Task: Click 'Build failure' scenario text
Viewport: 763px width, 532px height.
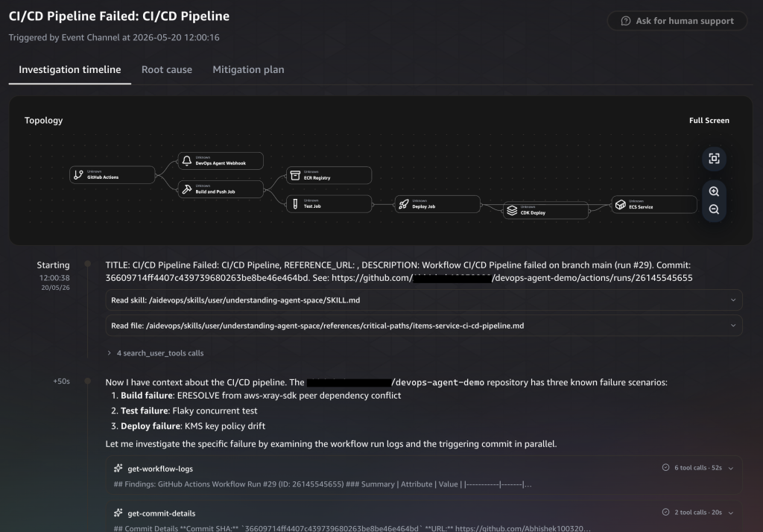Action: [147, 395]
